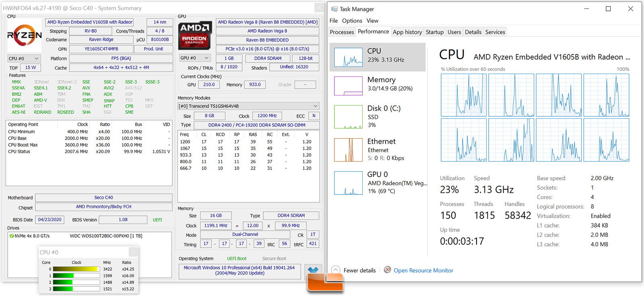The height and width of the screenshot is (296, 644).
Task: Open the Options menu in Task Manager
Action: [x=352, y=21]
